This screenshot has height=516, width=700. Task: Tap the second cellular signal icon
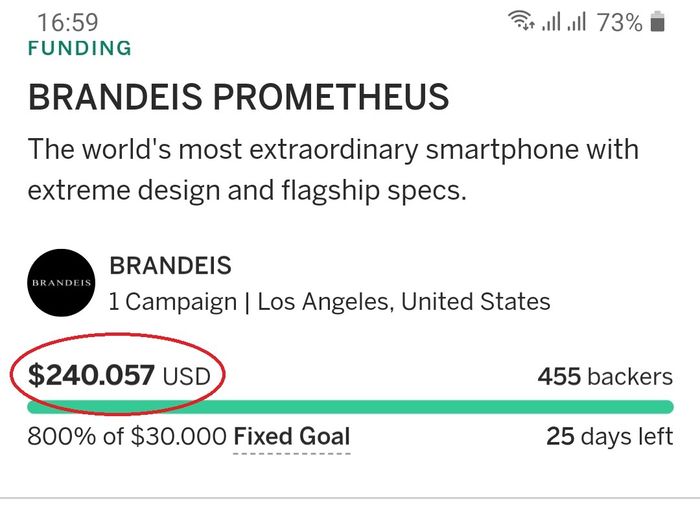pos(576,22)
